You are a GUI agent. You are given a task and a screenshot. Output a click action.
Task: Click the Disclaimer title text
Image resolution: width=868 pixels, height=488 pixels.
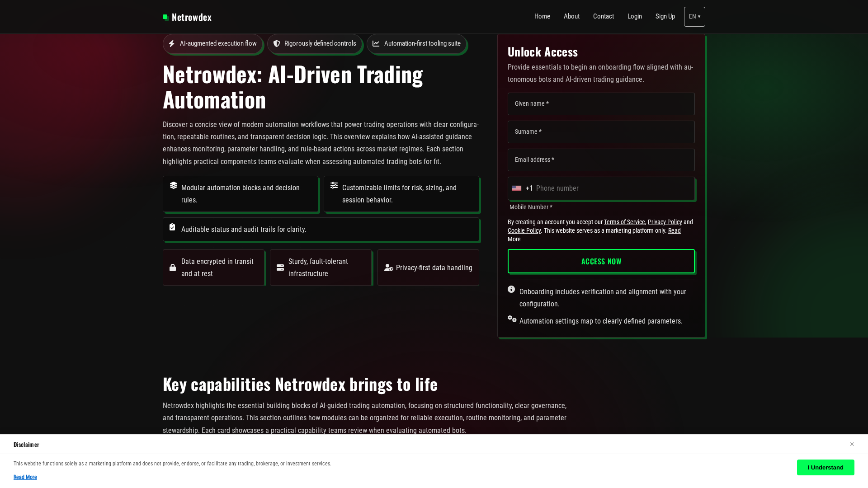tap(26, 445)
